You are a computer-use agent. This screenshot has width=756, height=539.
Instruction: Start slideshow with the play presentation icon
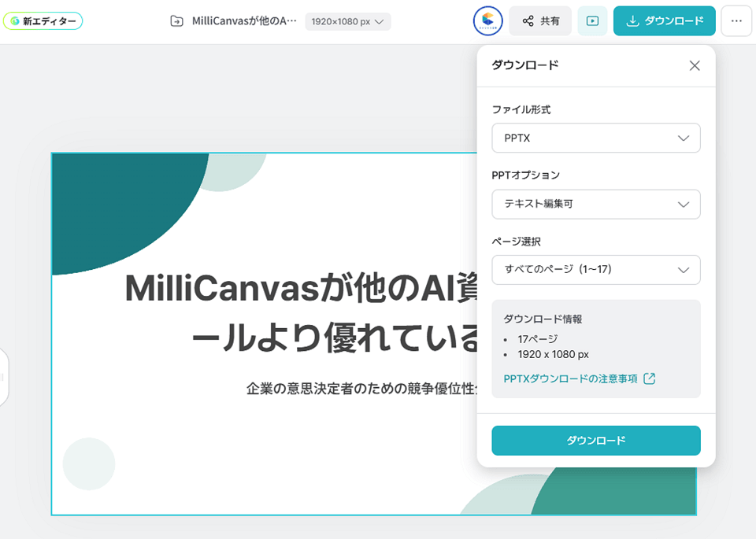(592, 21)
